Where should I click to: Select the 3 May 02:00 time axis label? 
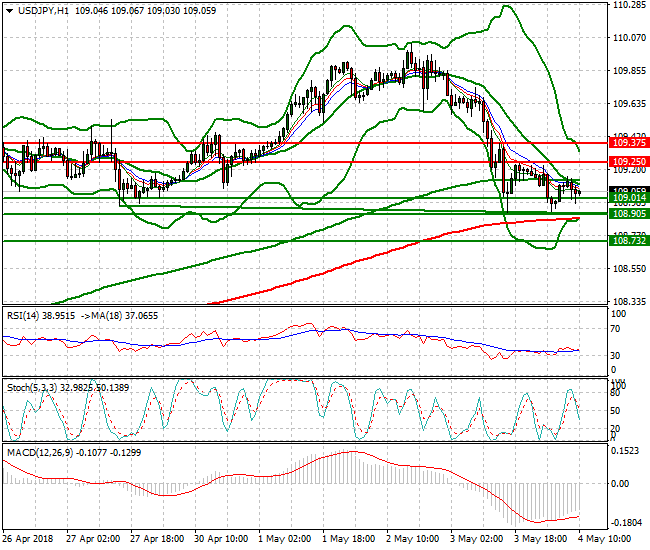[477, 539]
